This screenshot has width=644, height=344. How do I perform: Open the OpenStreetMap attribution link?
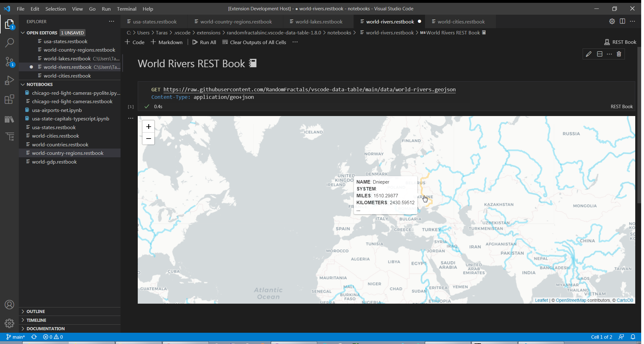571,300
